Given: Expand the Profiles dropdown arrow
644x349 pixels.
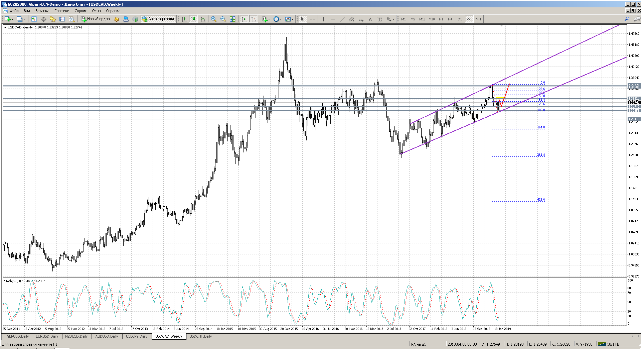Looking at the screenshot, I should click(24, 19).
